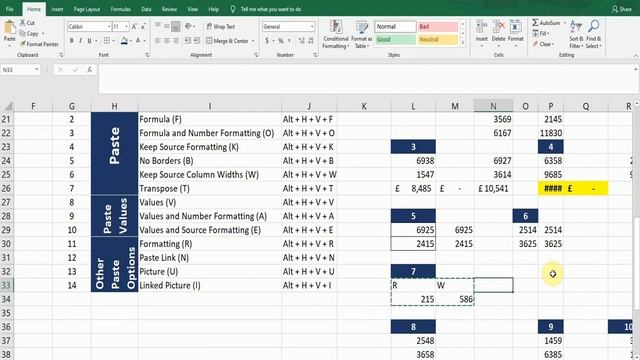Select column header N
This screenshot has width=640, height=360.
tap(493, 106)
